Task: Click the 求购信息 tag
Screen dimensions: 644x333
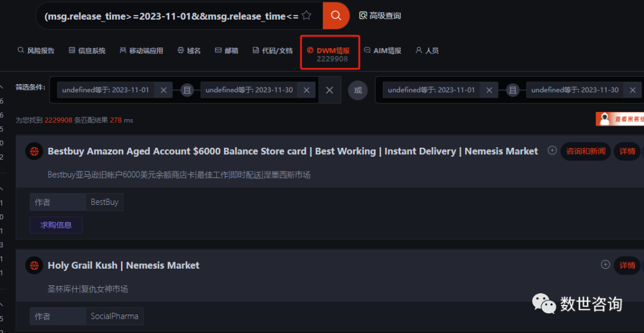Action: (56, 225)
